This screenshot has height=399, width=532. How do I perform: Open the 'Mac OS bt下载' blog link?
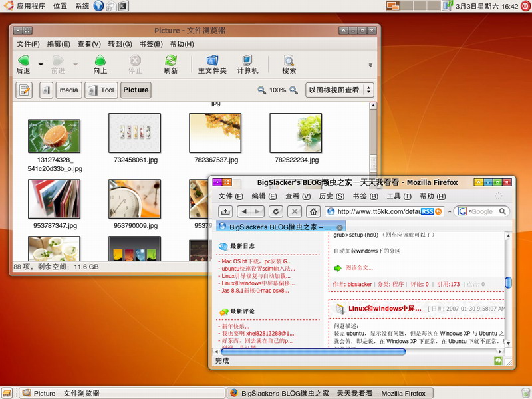point(257,261)
